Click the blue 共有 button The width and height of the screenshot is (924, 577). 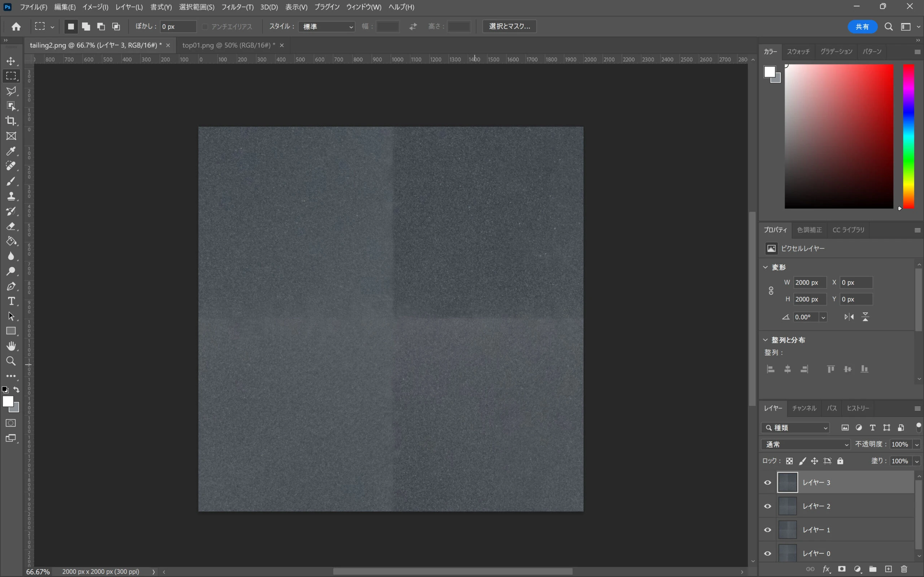click(x=862, y=27)
